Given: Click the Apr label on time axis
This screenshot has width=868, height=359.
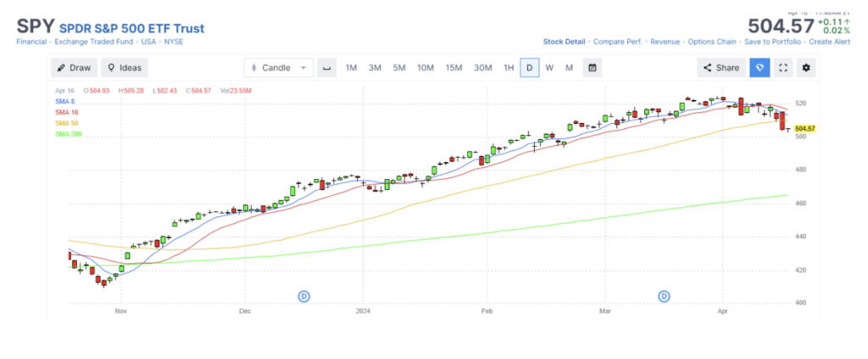Looking at the screenshot, I should 723,311.
